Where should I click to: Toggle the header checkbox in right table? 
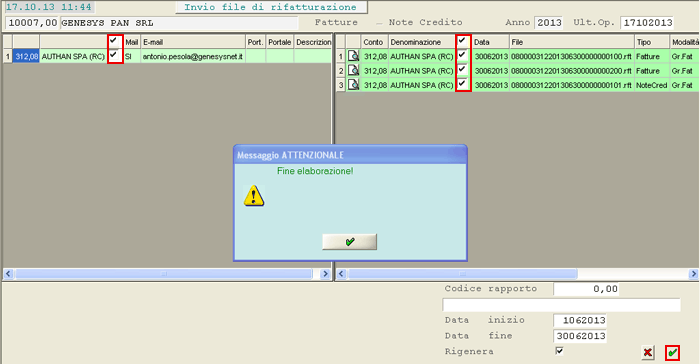[462, 41]
